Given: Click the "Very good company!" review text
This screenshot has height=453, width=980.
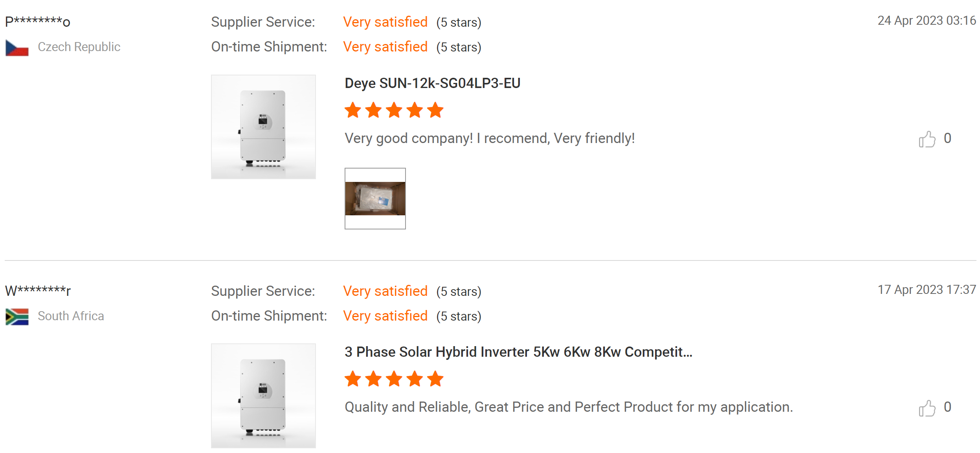Looking at the screenshot, I should coord(489,138).
